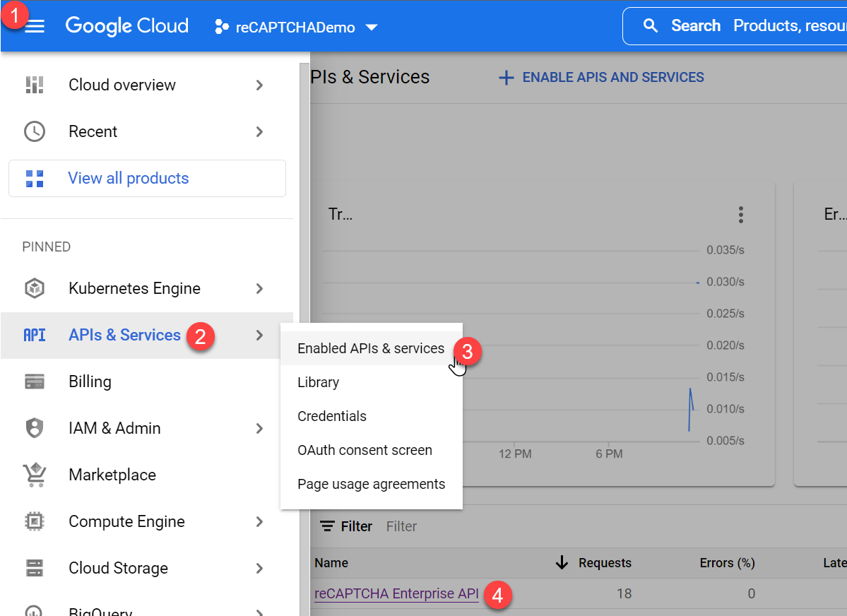This screenshot has height=616, width=847.
Task: Sort by the Errors (%) column header
Action: pos(727,562)
